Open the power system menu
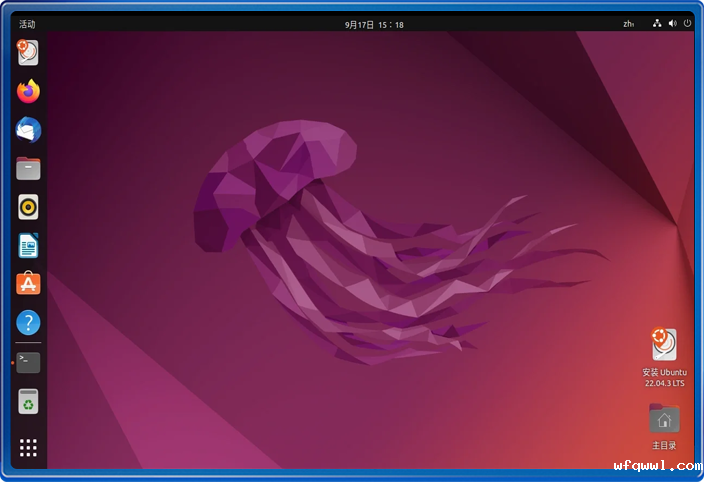The width and height of the screenshot is (704, 482). (x=685, y=24)
